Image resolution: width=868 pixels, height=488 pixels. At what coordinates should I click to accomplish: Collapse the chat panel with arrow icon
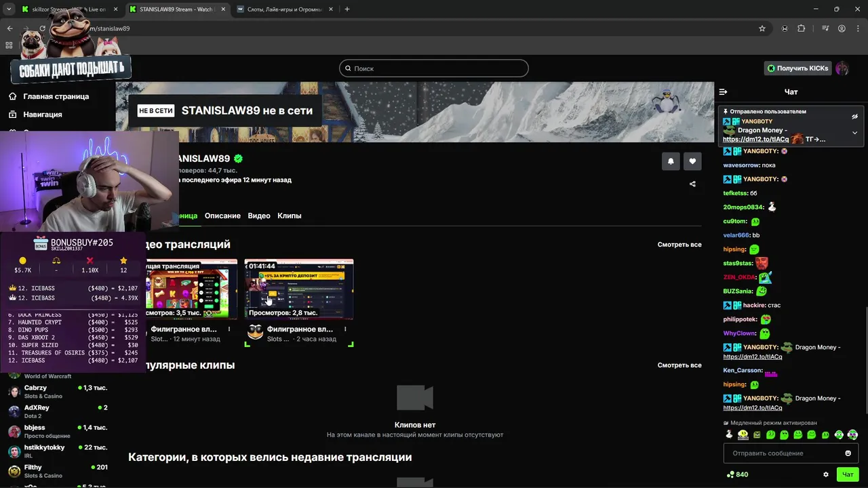(x=723, y=91)
